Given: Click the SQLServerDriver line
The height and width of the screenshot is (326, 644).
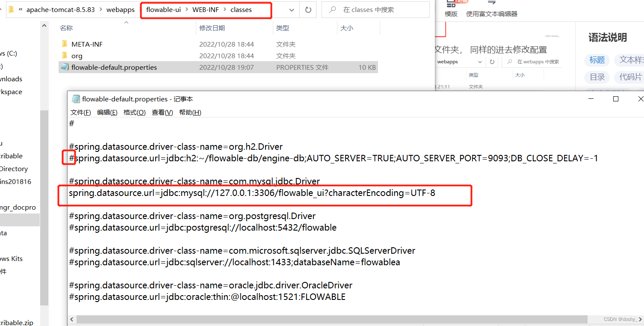Looking at the screenshot, I should point(242,251).
